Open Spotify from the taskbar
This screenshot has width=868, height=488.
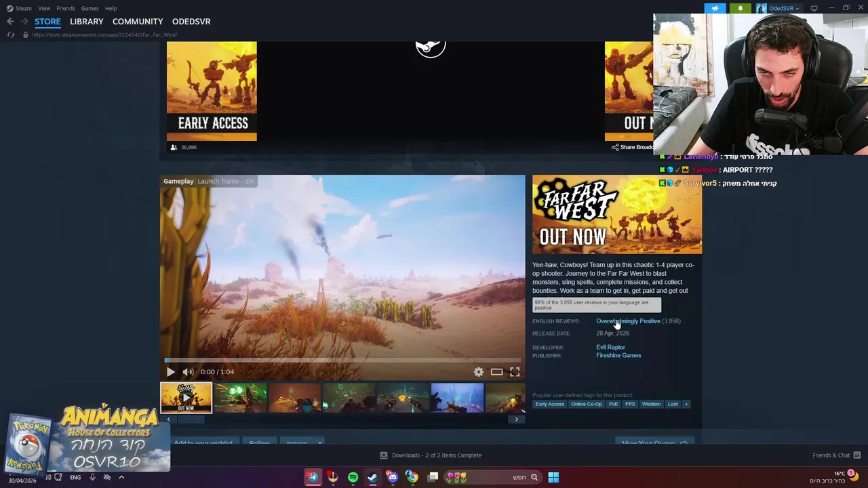353,477
